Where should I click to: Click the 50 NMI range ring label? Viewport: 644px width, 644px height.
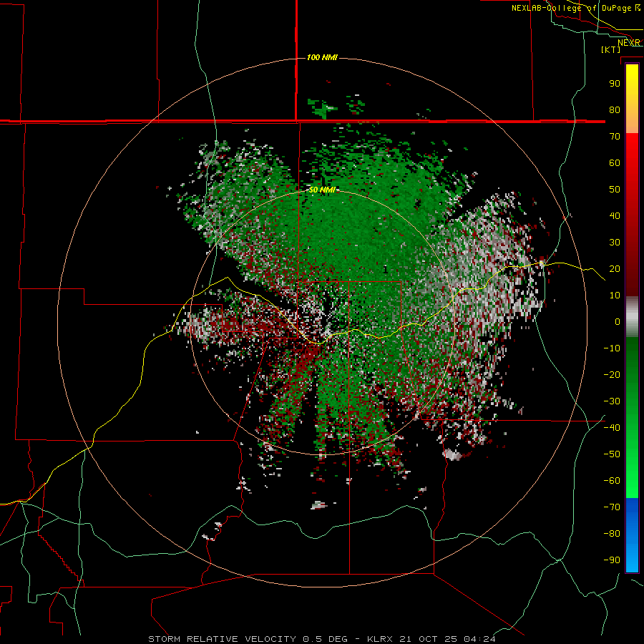coord(322,190)
